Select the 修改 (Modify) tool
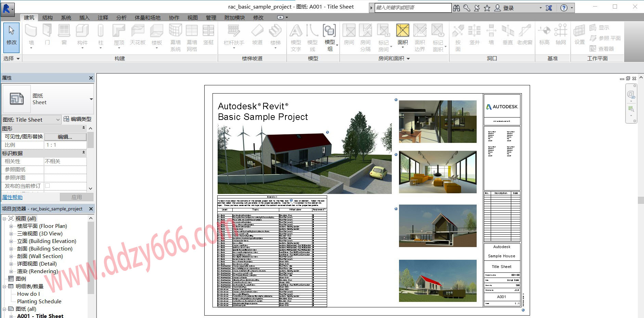644x318 pixels. 12,38
